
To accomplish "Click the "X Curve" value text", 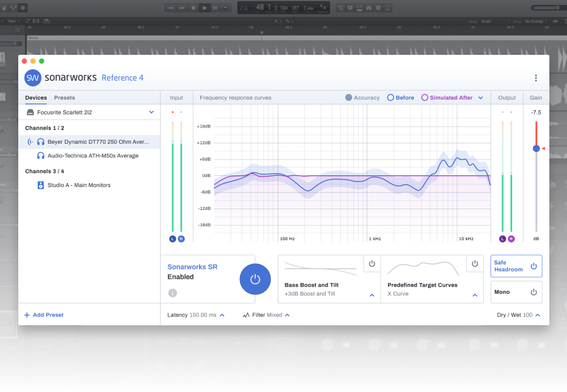I will [398, 294].
